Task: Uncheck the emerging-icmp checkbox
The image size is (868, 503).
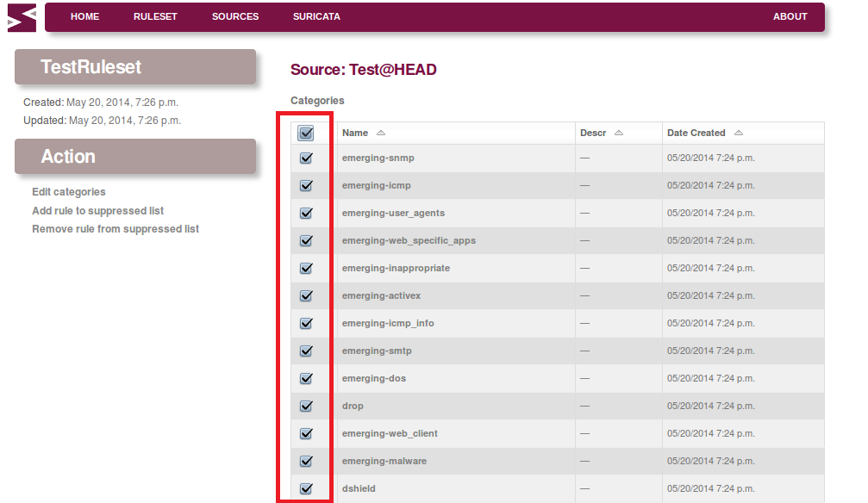Action: 306,185
